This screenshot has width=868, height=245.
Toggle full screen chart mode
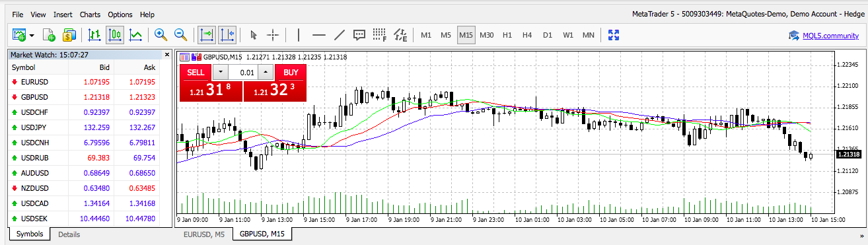click(614, 35)
